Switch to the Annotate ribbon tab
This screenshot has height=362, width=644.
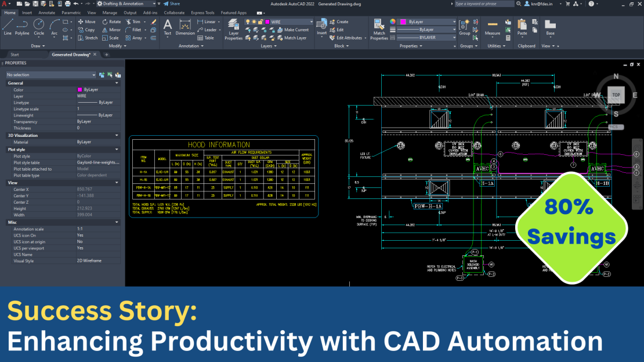pos(46,12)
